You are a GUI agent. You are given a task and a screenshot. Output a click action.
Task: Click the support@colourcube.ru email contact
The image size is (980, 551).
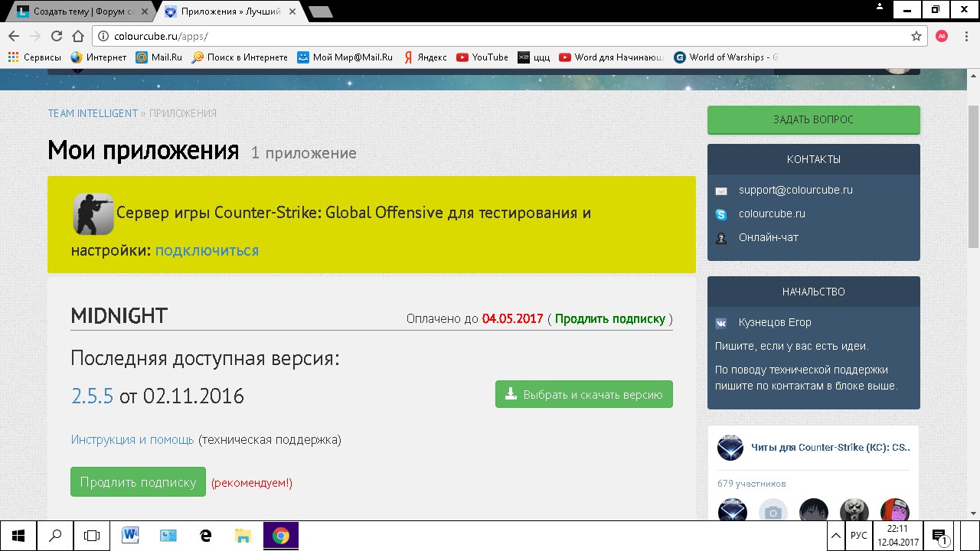795,190
